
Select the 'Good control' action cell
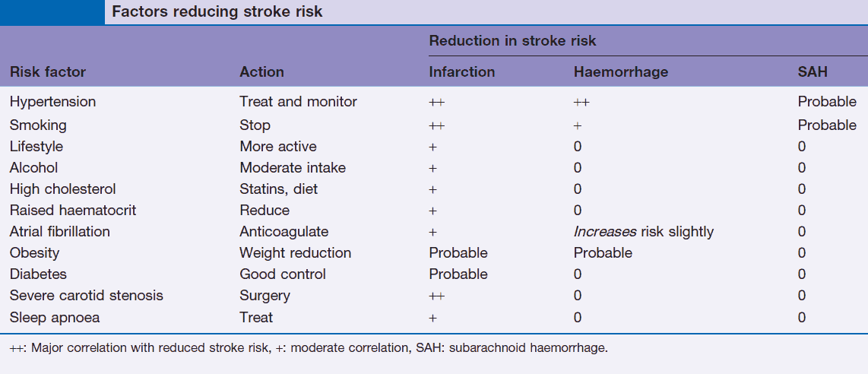tap(283, 274)
